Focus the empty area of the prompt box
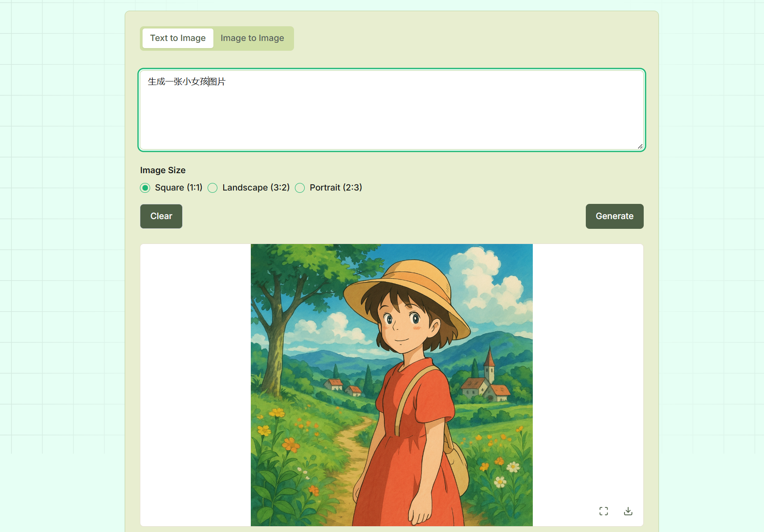Image resolution: width=764 pixels, height=532 pixels. [392, 120]
